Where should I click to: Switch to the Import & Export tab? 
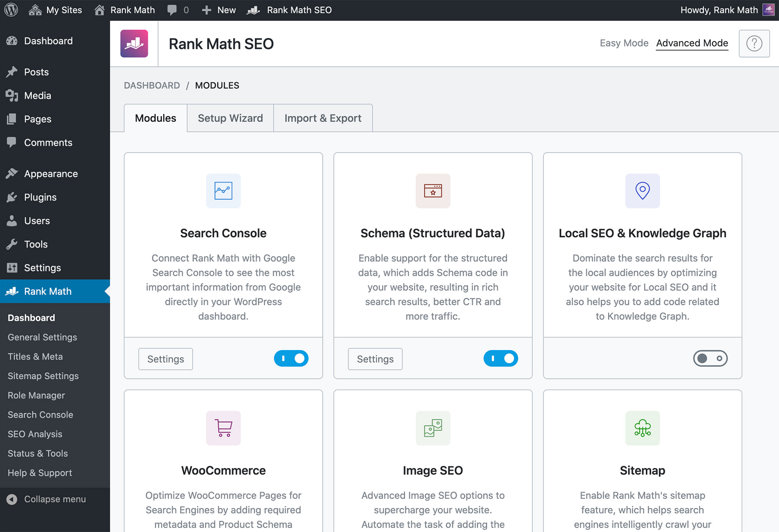pyautogui.click(x=323, y=118)
